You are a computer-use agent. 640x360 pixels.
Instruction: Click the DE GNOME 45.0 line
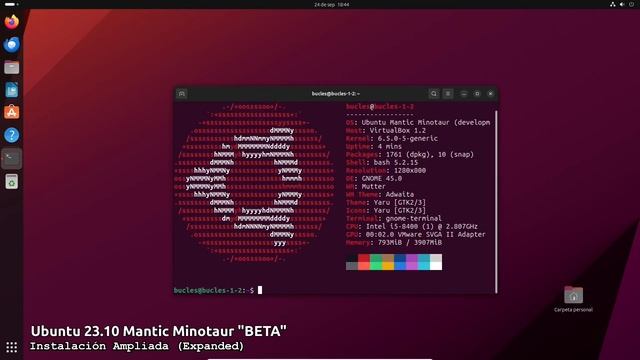[374, 178]
